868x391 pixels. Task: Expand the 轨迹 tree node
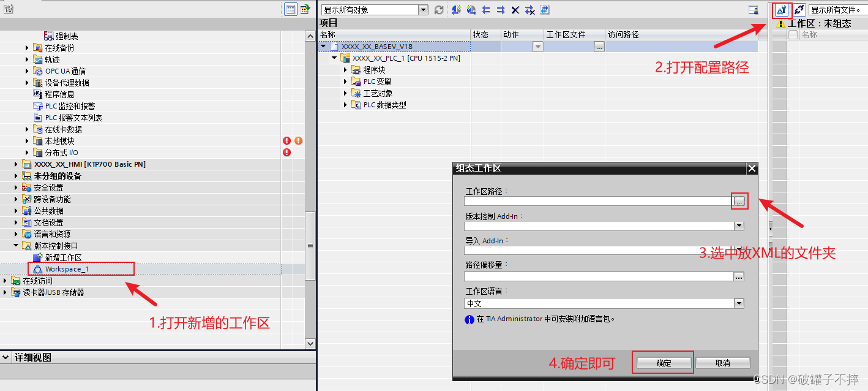tap(27, 59)
